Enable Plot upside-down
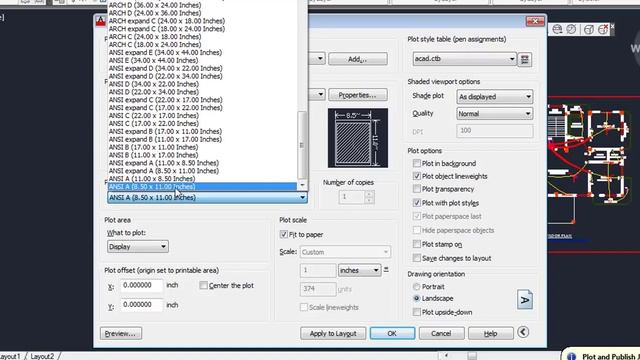This screenshot has height=360, width=640. pyautogui.click(x=417, y=312)
